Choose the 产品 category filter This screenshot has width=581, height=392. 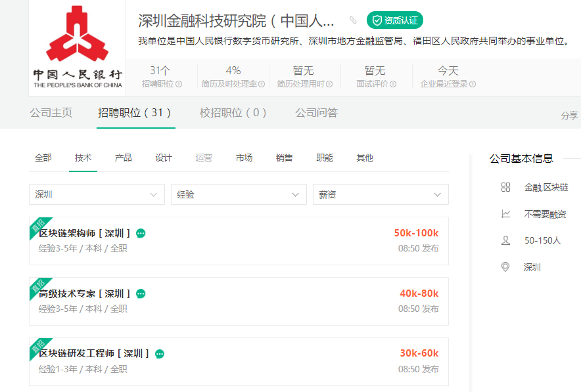coord(124,158)
